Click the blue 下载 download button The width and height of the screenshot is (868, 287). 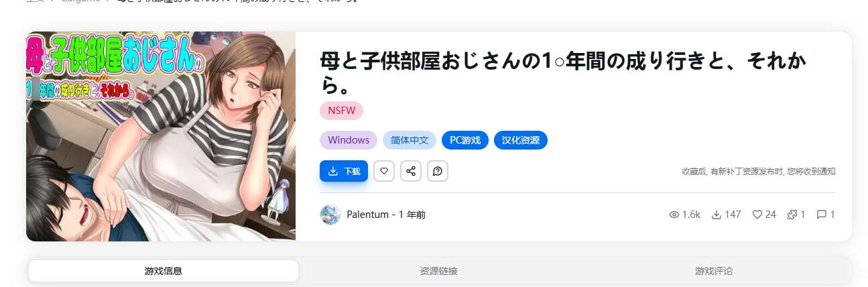(x=344, y=171)
